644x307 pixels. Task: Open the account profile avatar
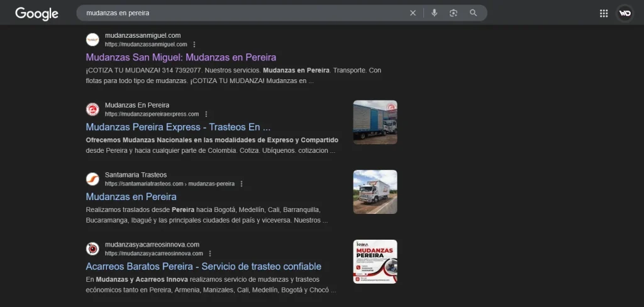[625, 13]
